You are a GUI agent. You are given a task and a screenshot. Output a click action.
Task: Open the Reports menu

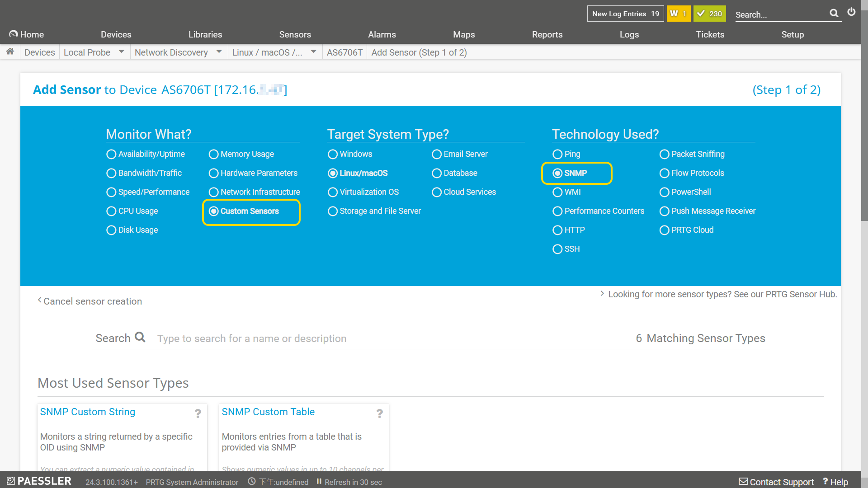547,34
